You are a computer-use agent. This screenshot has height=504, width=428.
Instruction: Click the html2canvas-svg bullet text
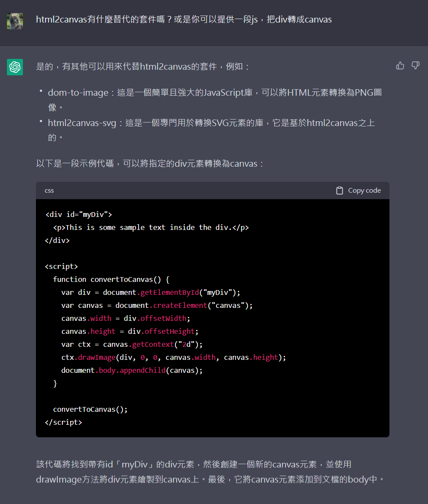(x=211, y=130)
